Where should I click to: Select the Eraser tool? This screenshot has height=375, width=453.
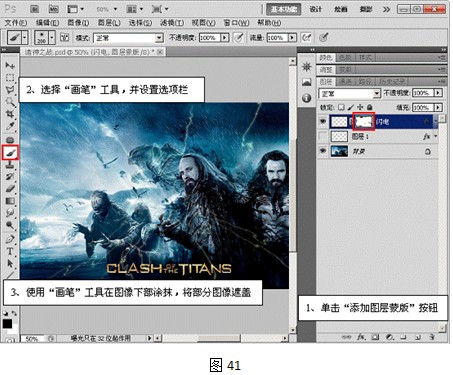point(10,189)
